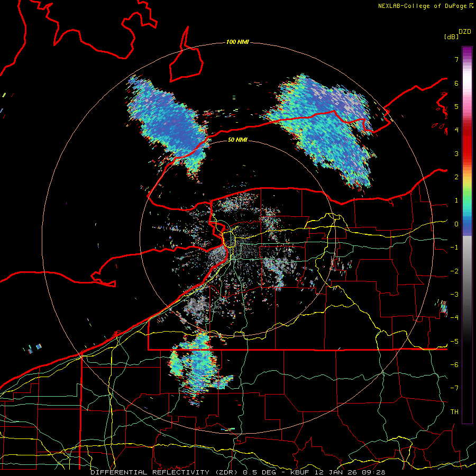Click the -7 value on the legend
Image resolution: width=476 pixels, height=476 pixels.
tap(454, 388)
